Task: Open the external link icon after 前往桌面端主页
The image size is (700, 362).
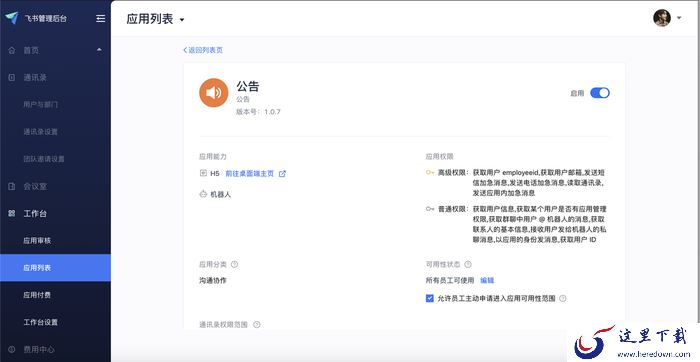Action: click(282, 174)
